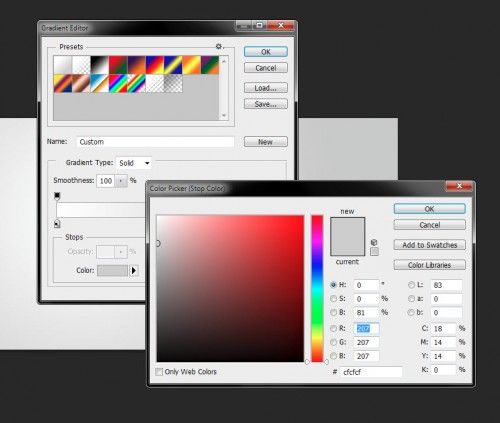Choose the rainbow spectrum gradient preset

[118, 83]
